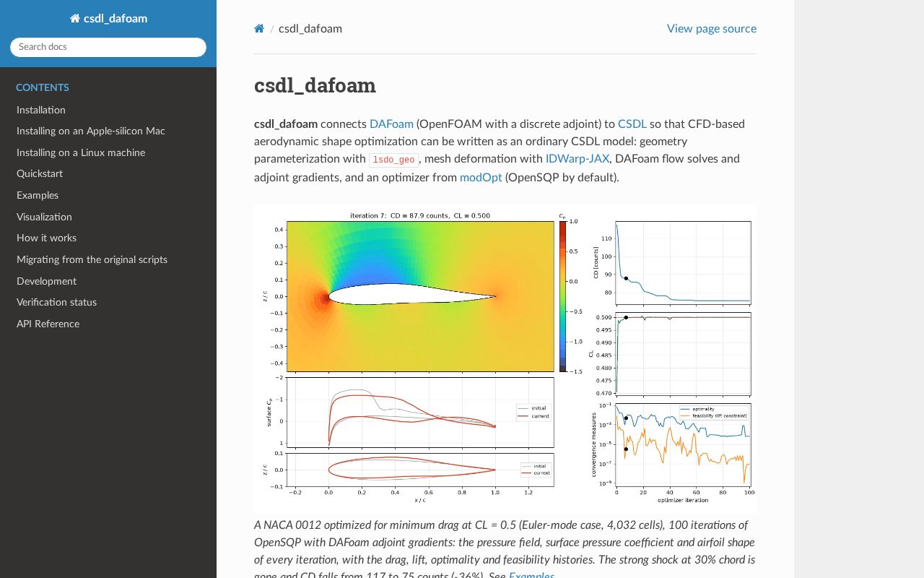924x578 pixels.
Task: Open the airfoil optimization figure image
Action: click(505, 358)
